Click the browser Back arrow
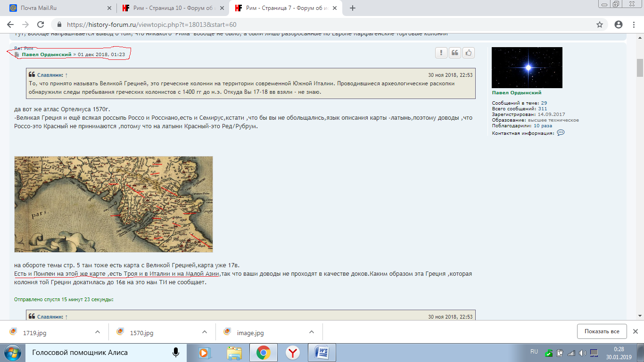The image size is (644, 362). (10, 25)
